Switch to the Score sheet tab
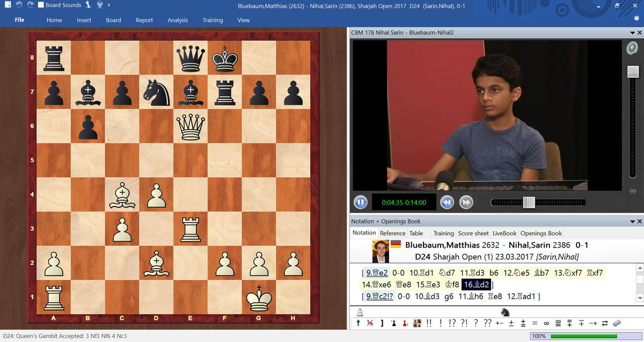 (473, 233)
